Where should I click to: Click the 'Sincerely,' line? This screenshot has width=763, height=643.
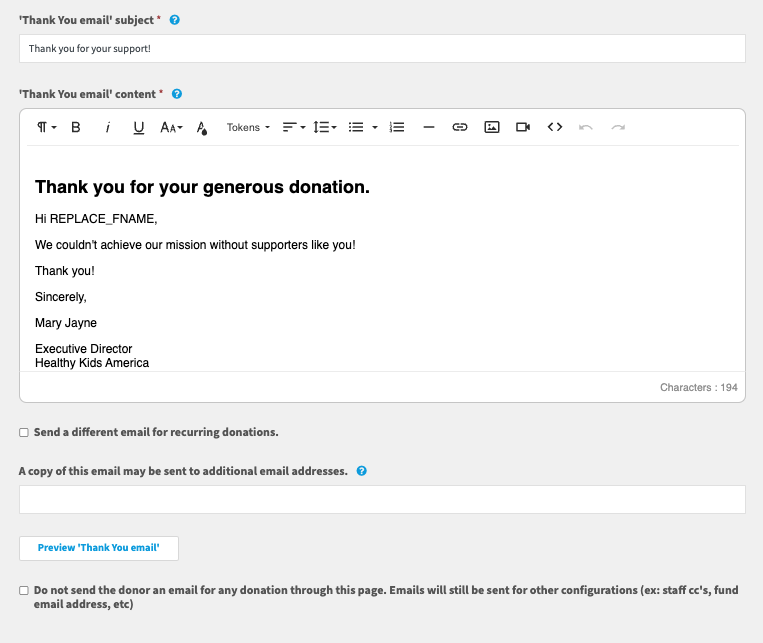tap(61, 297)
